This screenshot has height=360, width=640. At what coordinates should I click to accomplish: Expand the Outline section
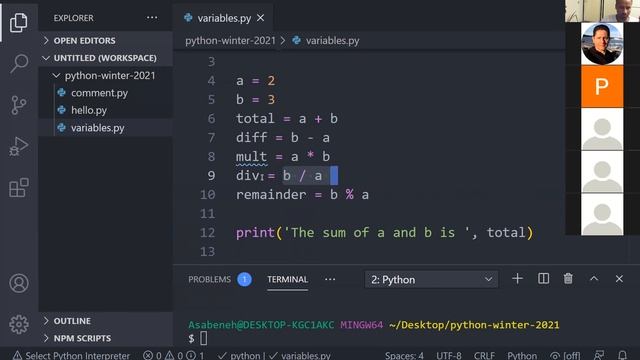coord(106,321)
